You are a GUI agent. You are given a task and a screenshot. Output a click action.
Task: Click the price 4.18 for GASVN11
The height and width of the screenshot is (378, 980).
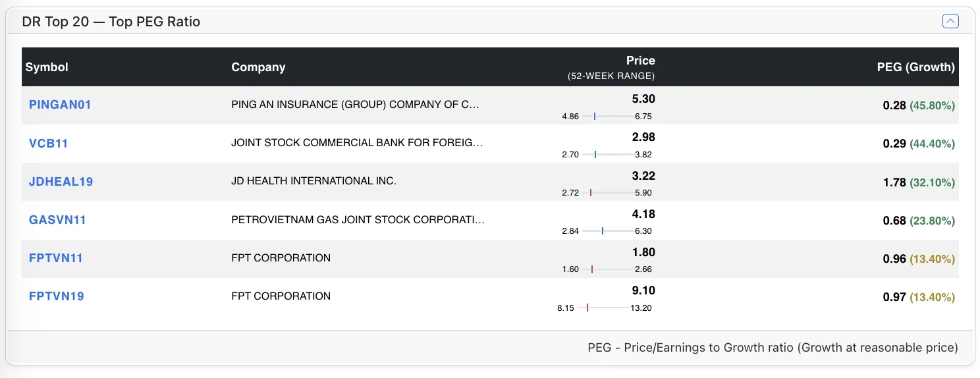coord(643,213)
